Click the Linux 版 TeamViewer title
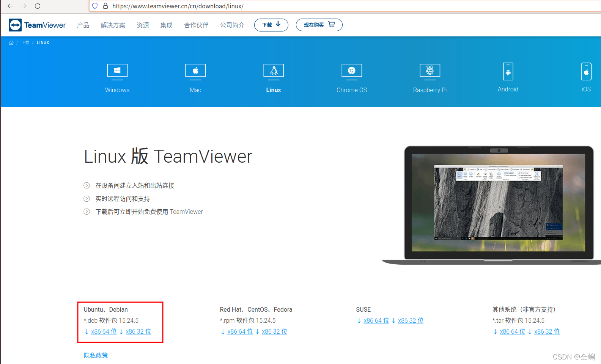601x364 pixels. tap(168, 156)
